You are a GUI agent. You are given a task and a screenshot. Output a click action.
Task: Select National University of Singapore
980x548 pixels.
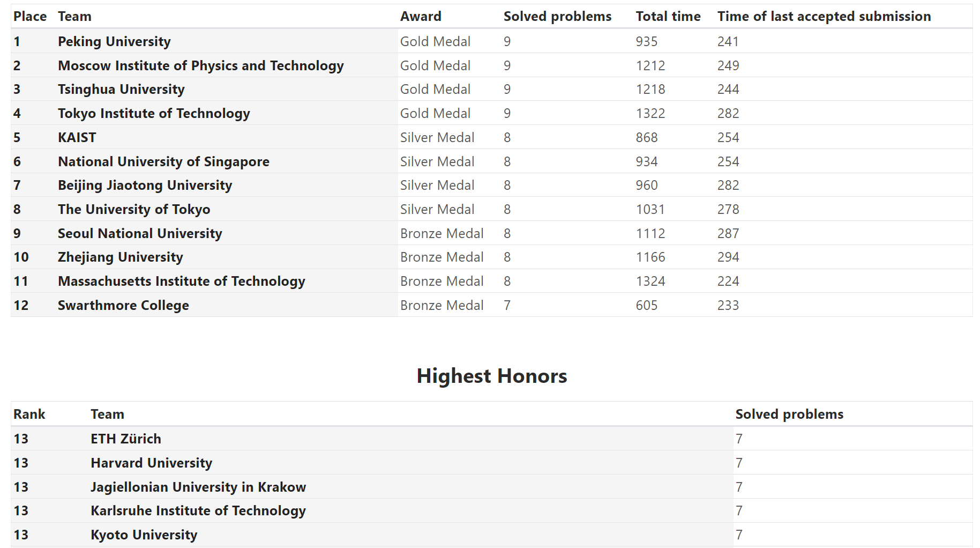[163, 162]
